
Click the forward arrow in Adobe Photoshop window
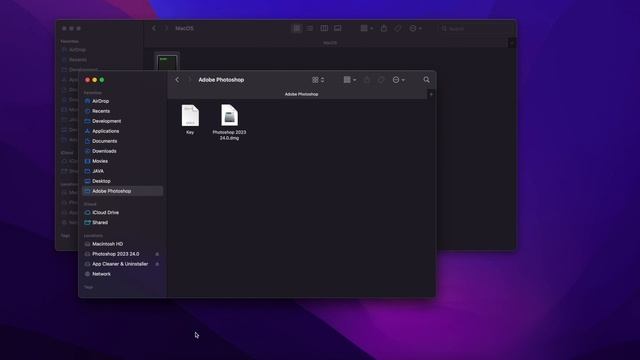(x=189, y=80)
